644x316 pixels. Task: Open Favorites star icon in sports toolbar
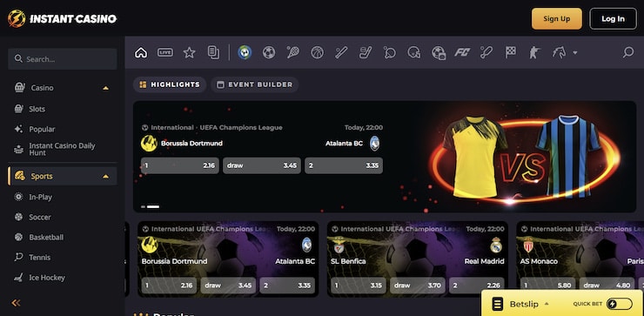190,52
